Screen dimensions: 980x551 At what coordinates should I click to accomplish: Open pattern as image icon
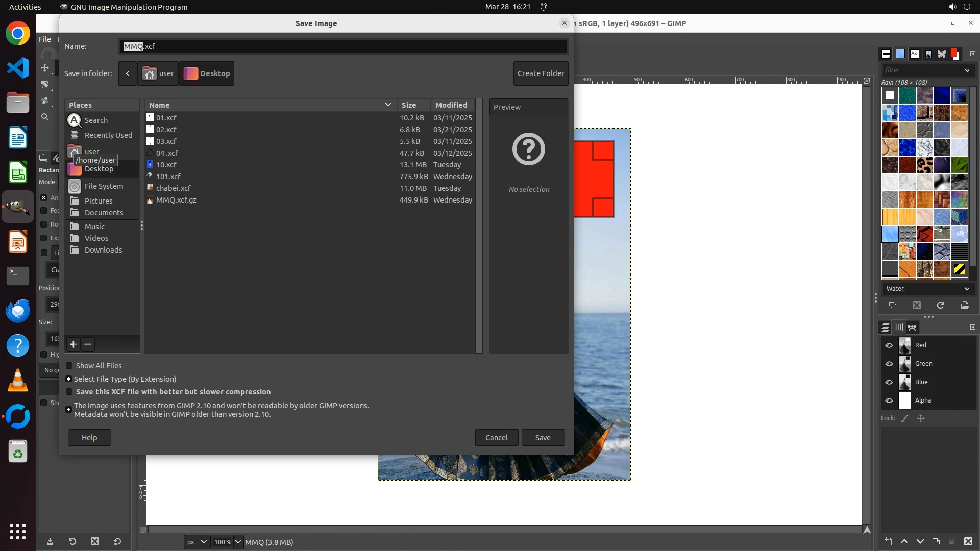(x=964, y=305)
